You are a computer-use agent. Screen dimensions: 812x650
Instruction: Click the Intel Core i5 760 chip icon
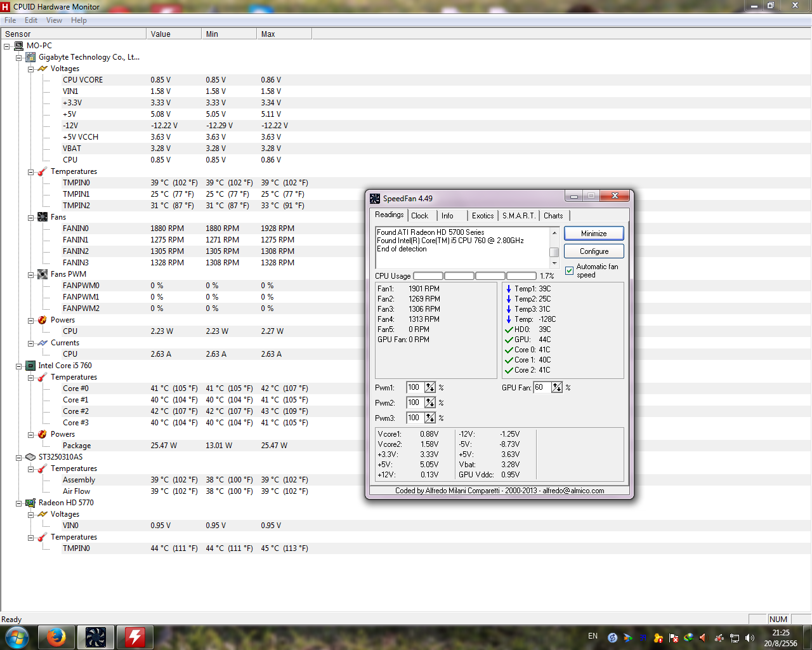pyautogui.click(x=30, y=366)
